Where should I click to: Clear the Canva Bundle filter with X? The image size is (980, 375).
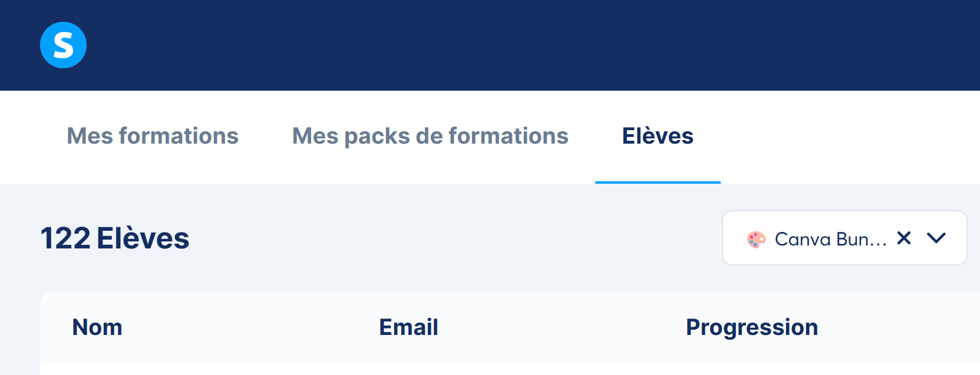tap(903, 238)
